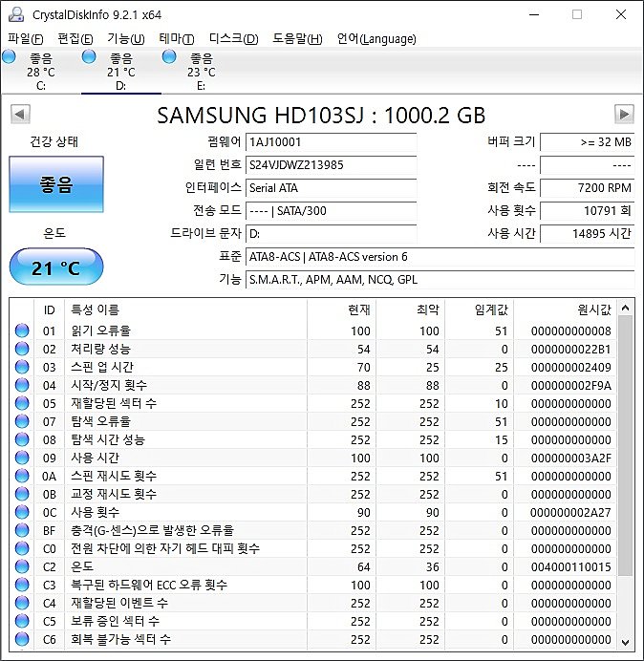Click the rotation speed field 7200 RPM

tap(587, 187)
